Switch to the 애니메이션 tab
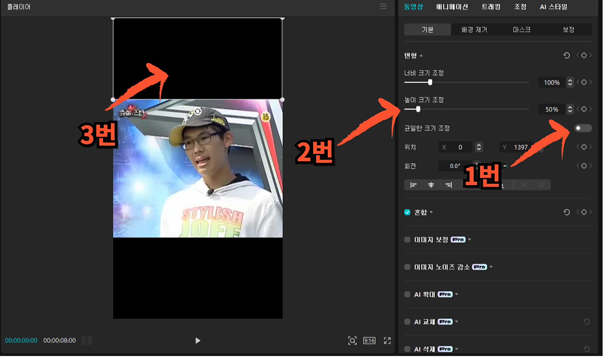This screenshot has width=607, height=364. 452,7
